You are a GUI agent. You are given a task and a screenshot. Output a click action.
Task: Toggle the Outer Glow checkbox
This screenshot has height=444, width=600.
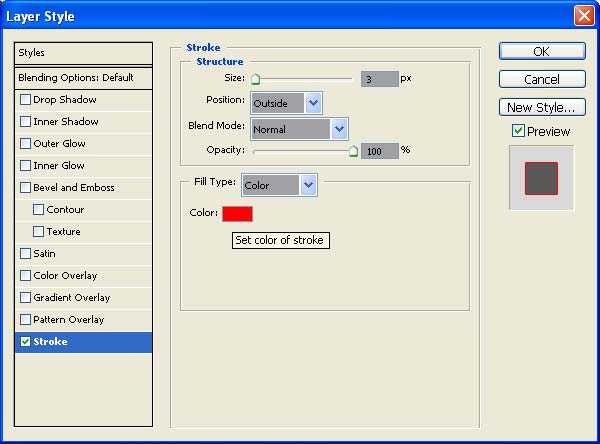[25, 144]
